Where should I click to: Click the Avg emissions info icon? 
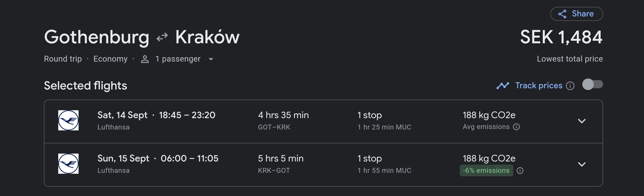[516, 127]
